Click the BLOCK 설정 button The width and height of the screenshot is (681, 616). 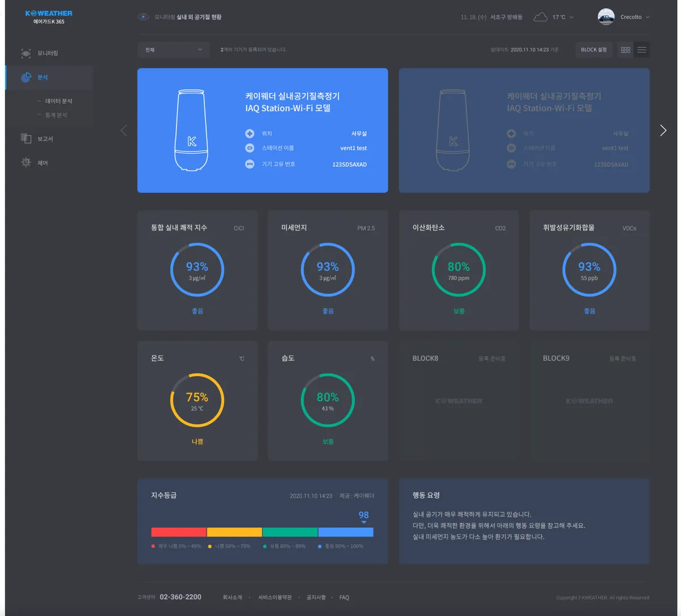(594, 50)
